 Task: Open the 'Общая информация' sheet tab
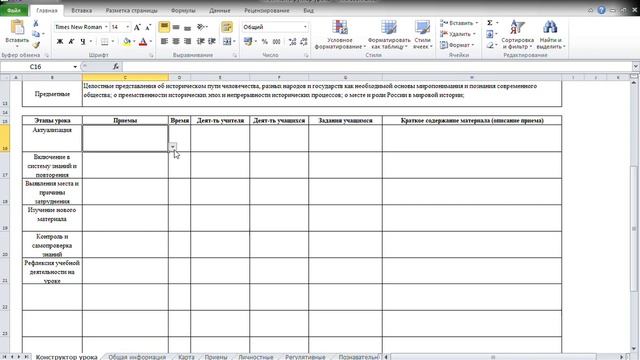(x=137, y=357)
